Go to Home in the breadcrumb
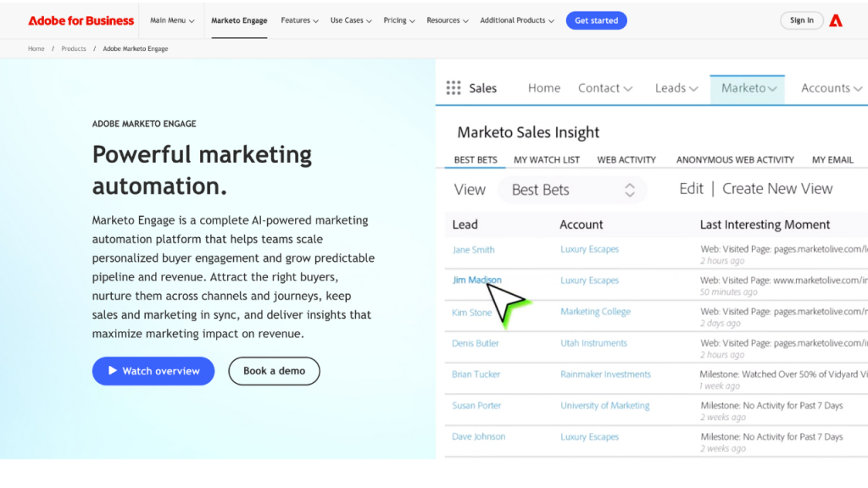868x488 pixels. 36,49
